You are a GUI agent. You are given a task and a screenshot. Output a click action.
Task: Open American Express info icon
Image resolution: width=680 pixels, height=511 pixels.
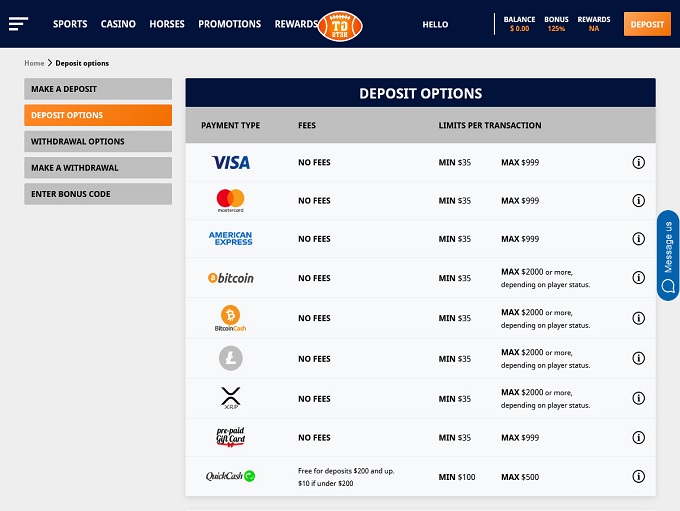[639, 239]
